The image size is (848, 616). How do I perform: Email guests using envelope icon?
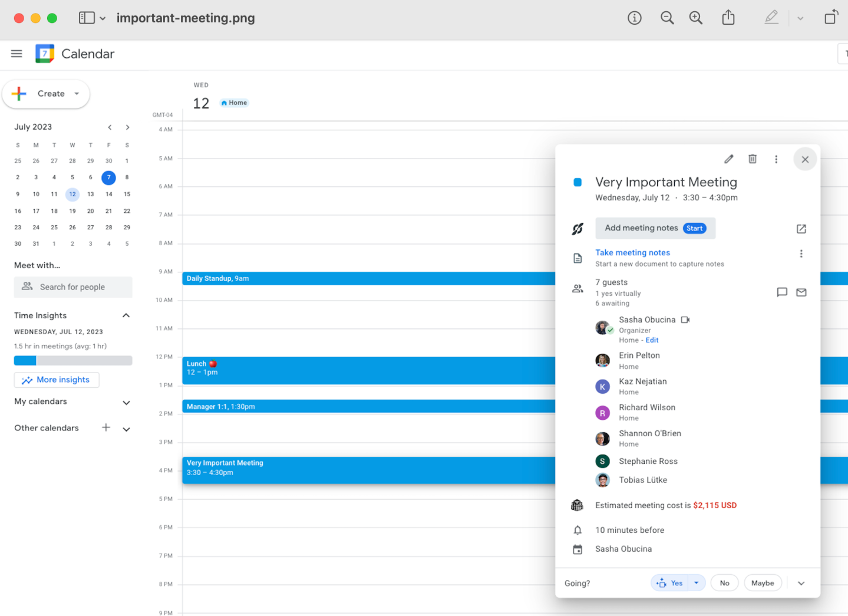coord(801,292)
